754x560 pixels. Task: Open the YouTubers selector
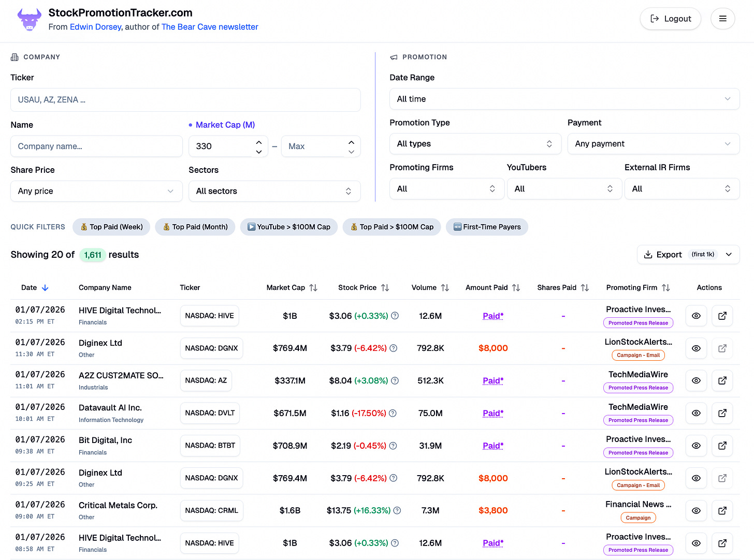[x=564, y=189]
